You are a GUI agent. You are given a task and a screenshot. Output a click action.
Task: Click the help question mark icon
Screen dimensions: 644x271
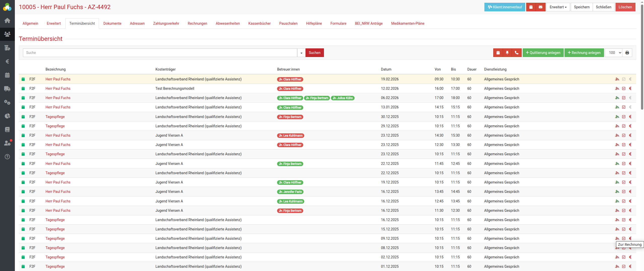(7, 157)
